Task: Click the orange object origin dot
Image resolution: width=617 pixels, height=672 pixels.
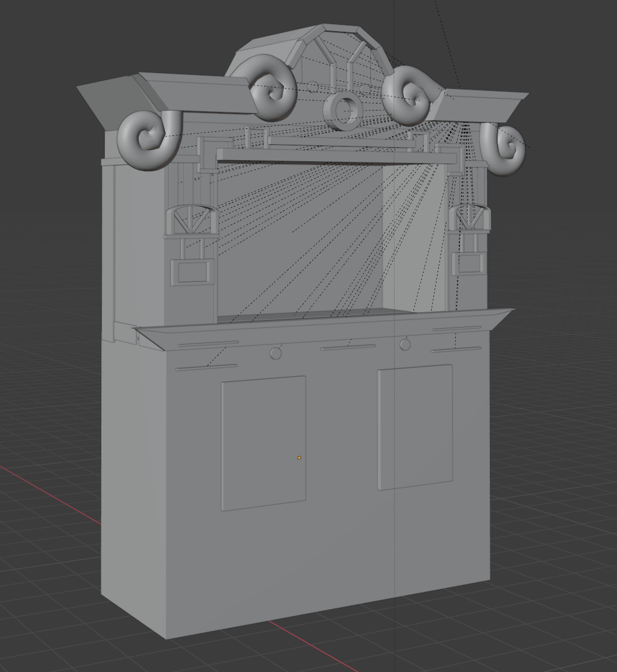Action: click(299, 457)
